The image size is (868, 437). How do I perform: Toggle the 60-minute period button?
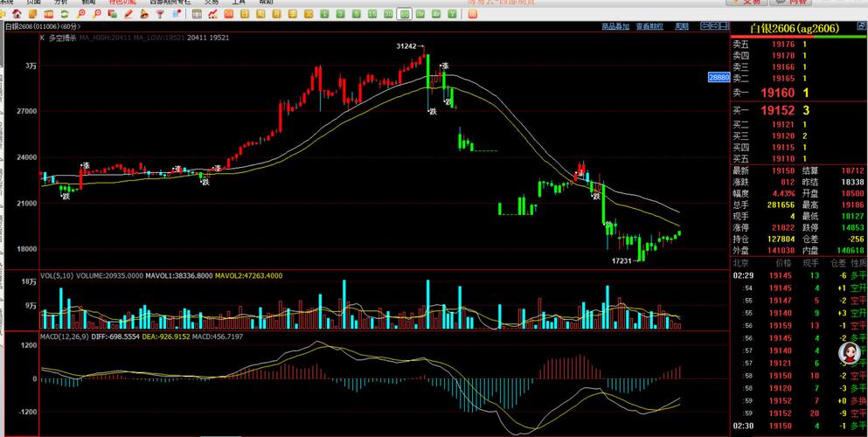(x=404, y=14)
